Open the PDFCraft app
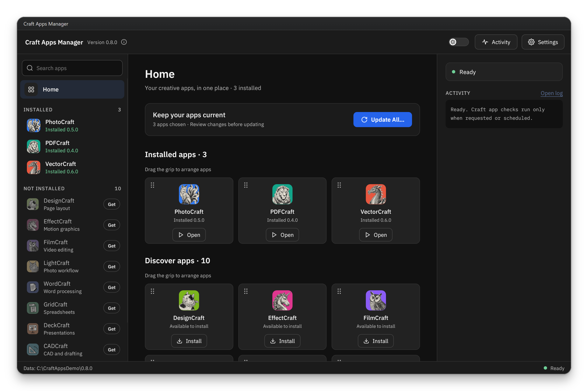This screenshot has width=588, height=391. [282, 235]
